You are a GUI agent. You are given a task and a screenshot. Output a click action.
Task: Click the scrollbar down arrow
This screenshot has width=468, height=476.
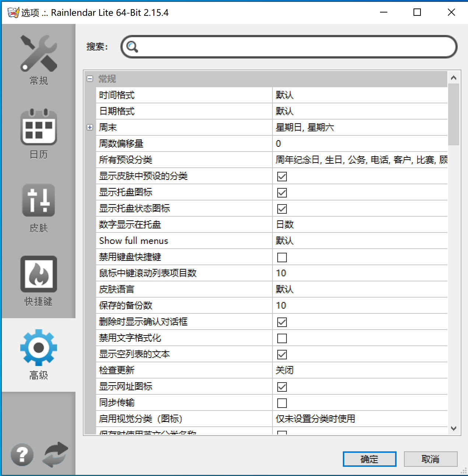click(x=454, y=429)
